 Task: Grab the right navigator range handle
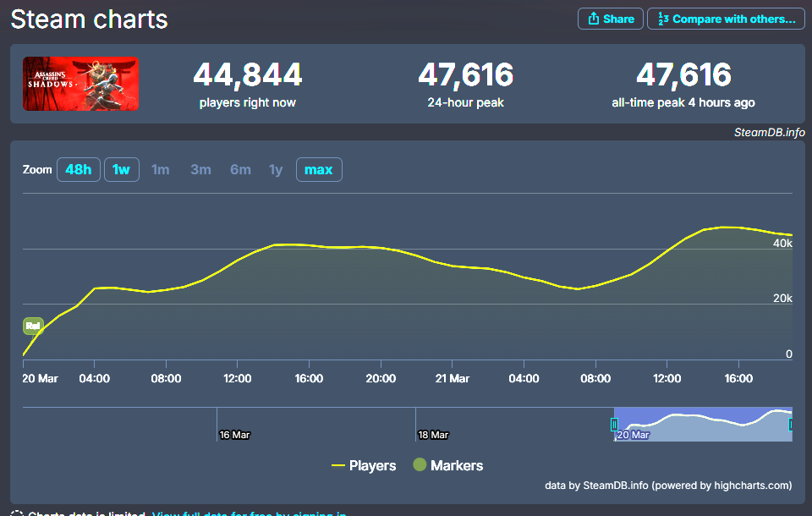791,425
